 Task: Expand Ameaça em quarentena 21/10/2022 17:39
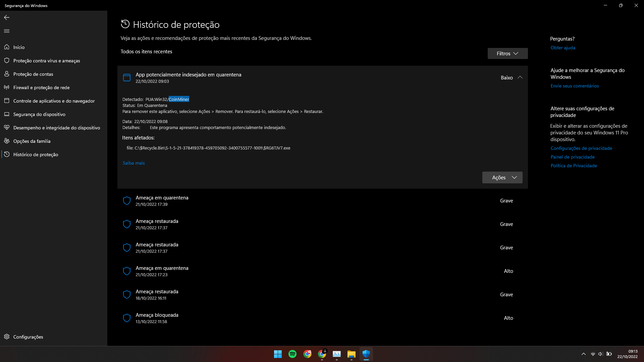pos(162,200)
